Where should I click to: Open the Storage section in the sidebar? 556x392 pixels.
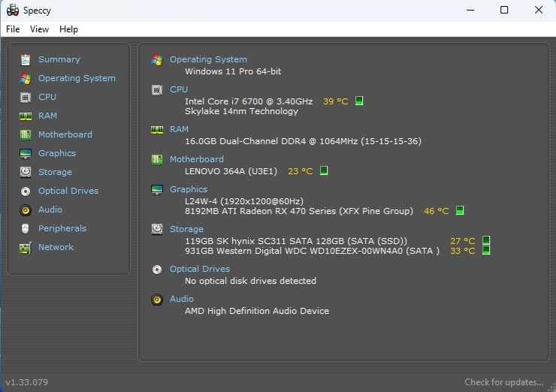pyautogui.click(x=55, y=172)
